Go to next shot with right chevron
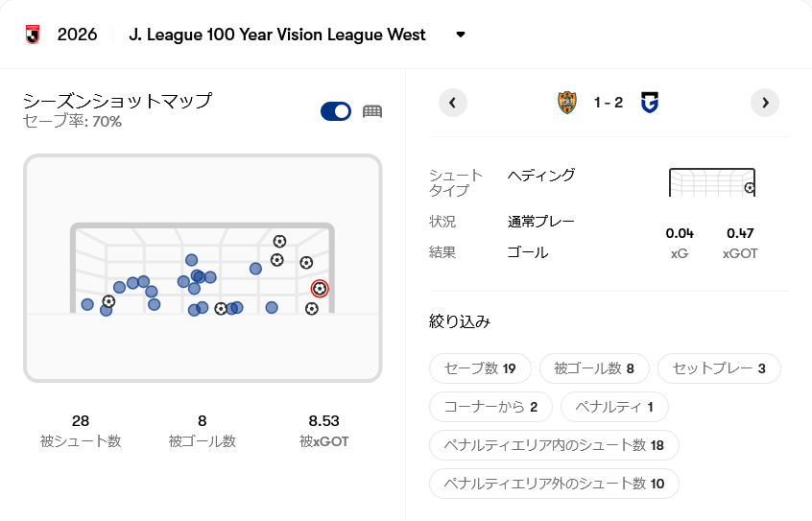Viewport: 812px width, 521px height. coord(765,103)
